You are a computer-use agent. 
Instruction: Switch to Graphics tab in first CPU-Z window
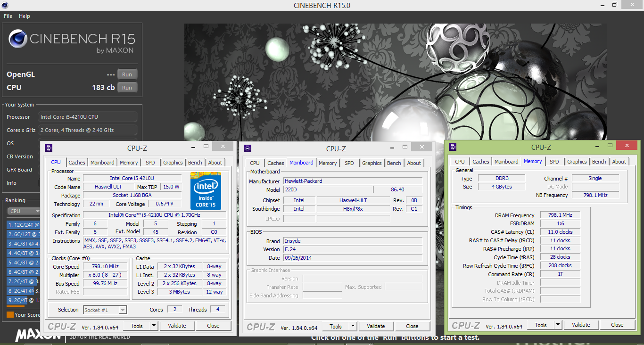(173, 163)
